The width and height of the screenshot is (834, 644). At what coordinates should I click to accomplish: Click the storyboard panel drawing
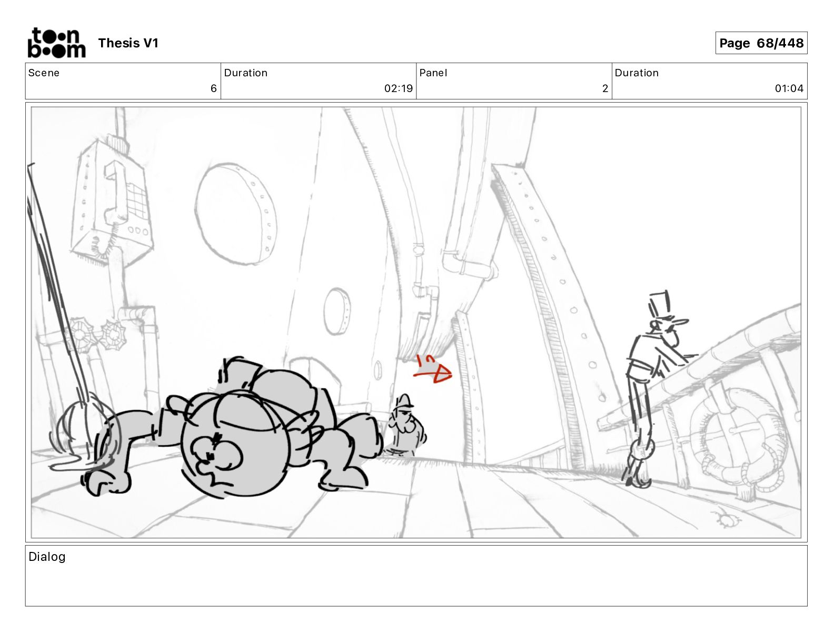coord(416,323)
